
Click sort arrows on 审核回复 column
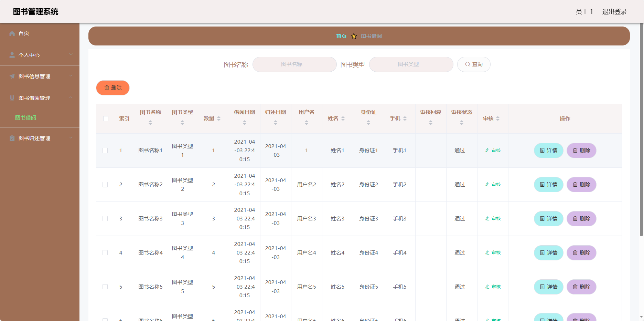tap(431, 123)
